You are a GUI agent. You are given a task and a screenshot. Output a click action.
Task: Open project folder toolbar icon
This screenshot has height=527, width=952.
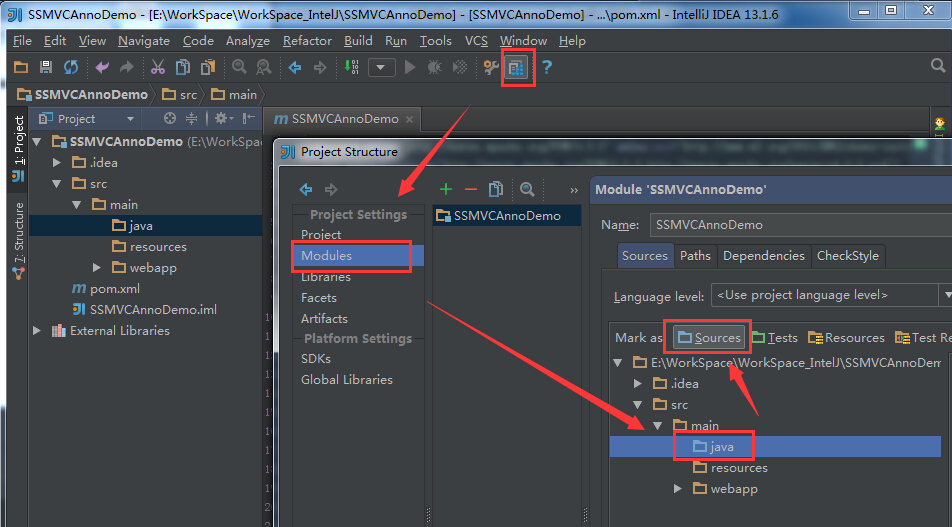point(21,67)
